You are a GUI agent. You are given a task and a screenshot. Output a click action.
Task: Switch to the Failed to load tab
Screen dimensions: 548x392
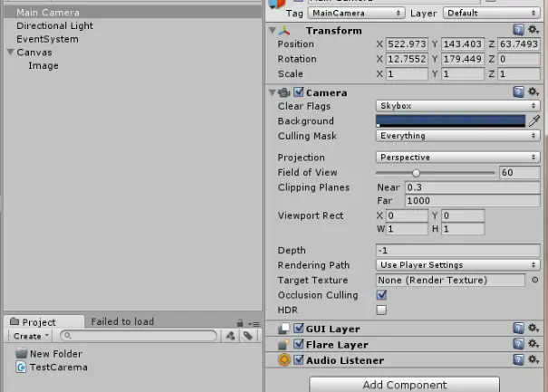(122, 321)
